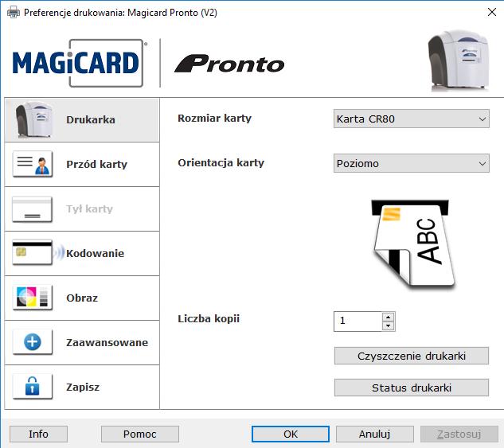Close the Preferencje drukowania dialog
The height and width of the screenshot is (448, 504).
[492, 12]
